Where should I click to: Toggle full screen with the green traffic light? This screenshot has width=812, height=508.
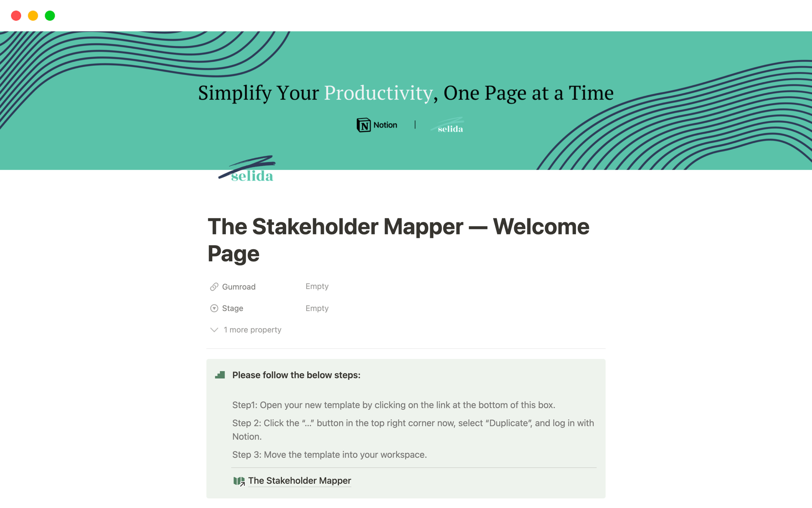pyautogui.click(x=49, y=16)
